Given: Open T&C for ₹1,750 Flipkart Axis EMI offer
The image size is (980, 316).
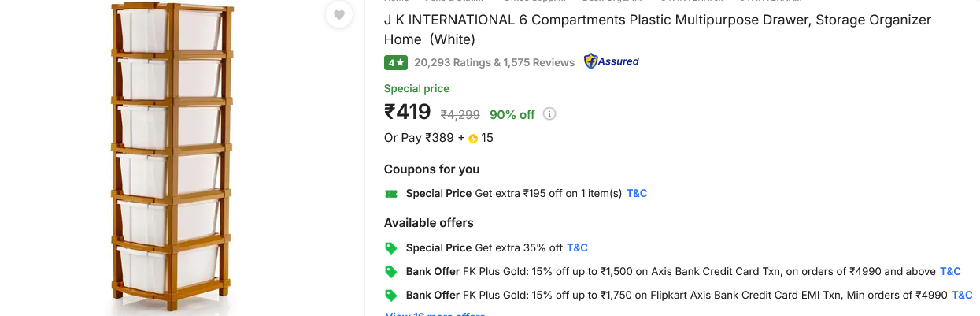Looking at the screenshot, I should tap(962, 295).
